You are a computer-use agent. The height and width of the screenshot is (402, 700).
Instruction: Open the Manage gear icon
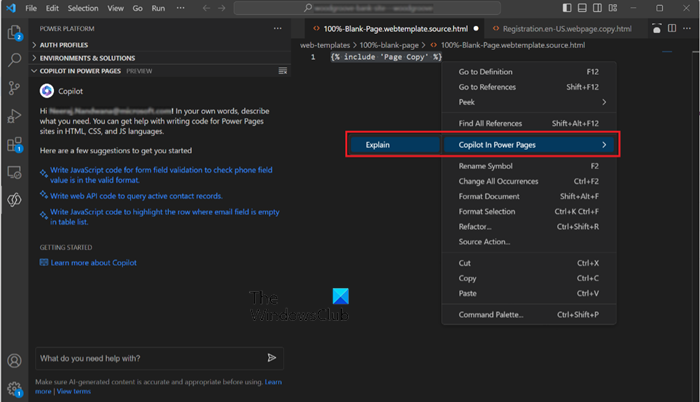[x=14, y=388]
